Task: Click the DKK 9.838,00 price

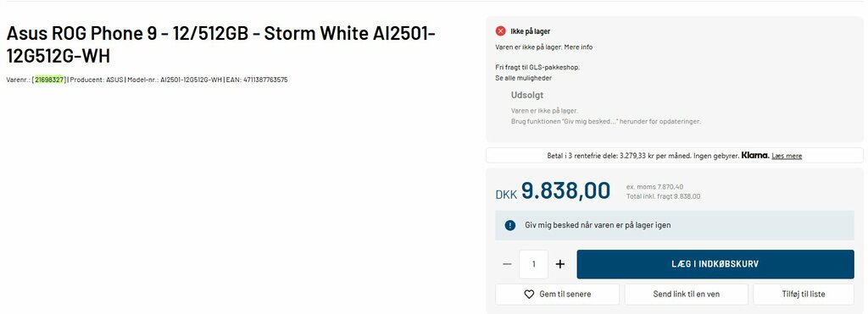Action: pos(553,191)
